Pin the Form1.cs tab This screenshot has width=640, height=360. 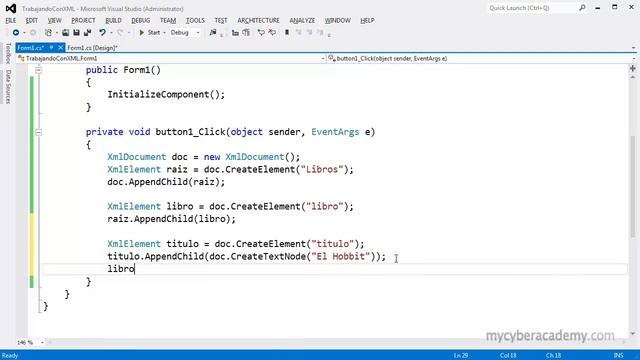51,48
